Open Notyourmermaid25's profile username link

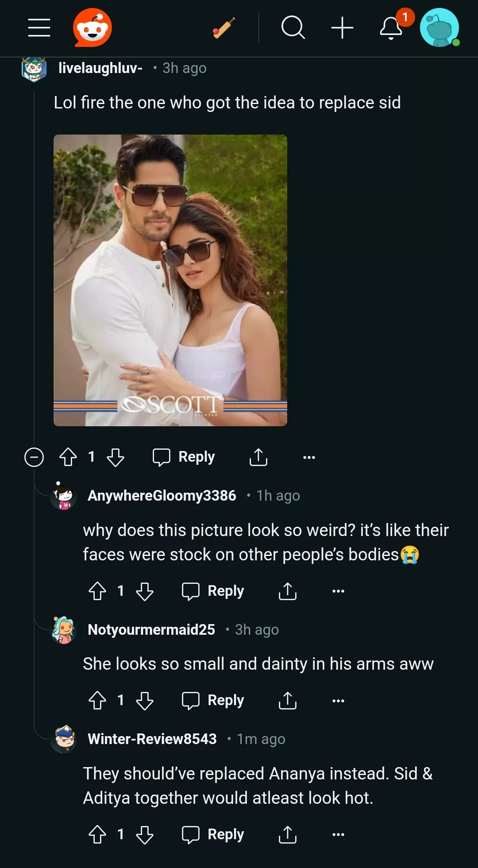[151, 629]
